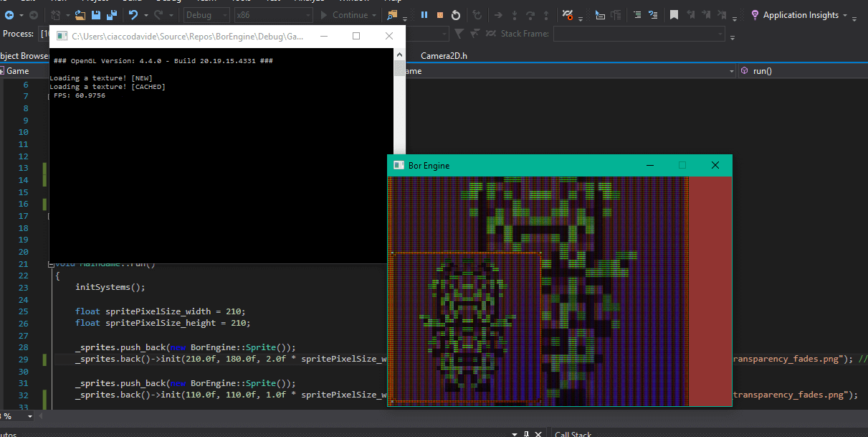Click the Save All icon
Image resolution: width=868 pixels, height=437 pixels.
pos(112,15)
